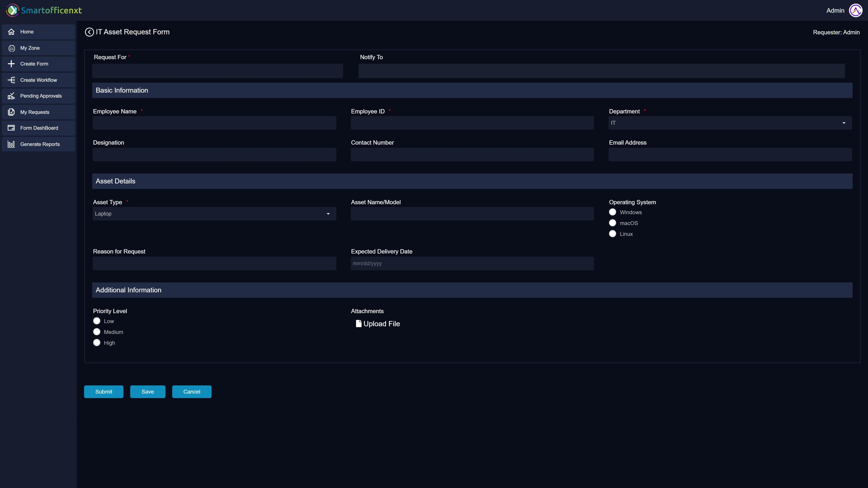This screenshot has height=488, width=868.
Task: Click the Create Workflow icon
Action: (x=12, y=80)
